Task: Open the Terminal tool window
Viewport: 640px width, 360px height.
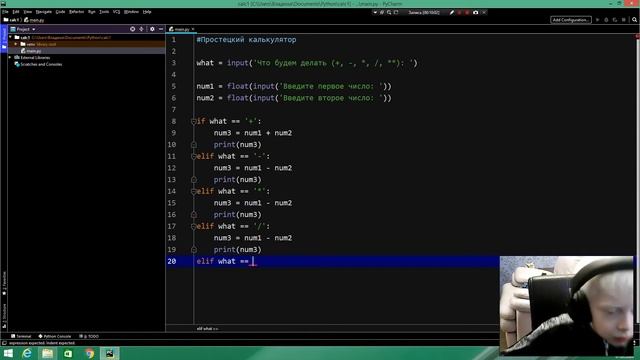Action: 21,336
